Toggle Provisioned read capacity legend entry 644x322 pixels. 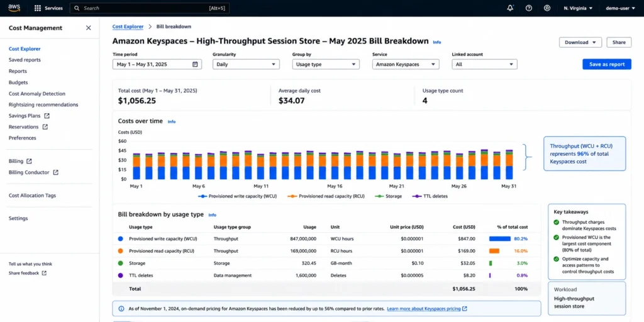pyautogui.click(x=326, y=196)
